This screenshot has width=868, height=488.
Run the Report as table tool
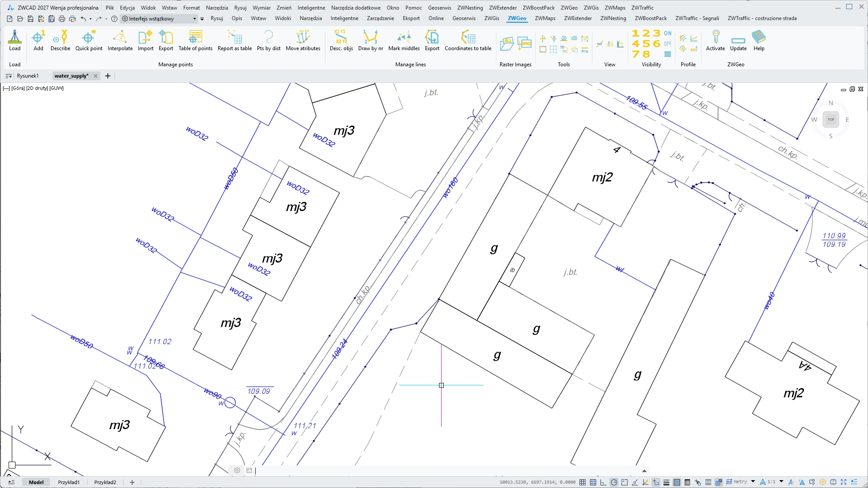point(234,41)
